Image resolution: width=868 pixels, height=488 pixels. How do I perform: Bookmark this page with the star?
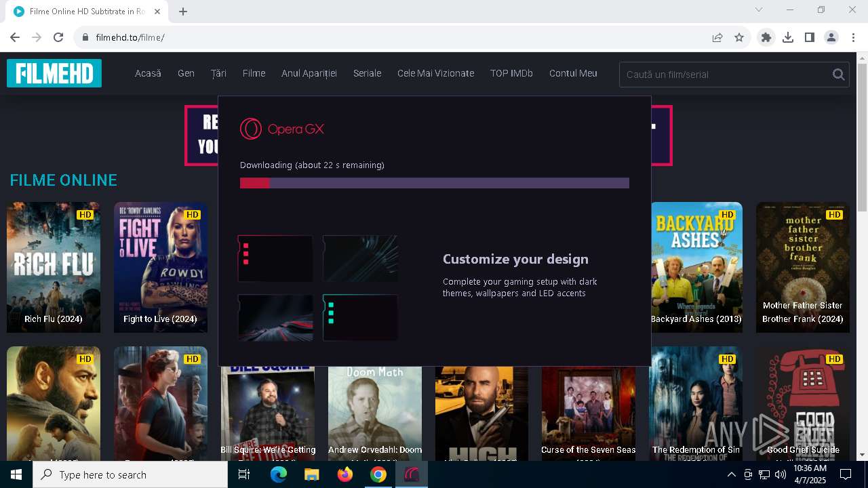739,37
